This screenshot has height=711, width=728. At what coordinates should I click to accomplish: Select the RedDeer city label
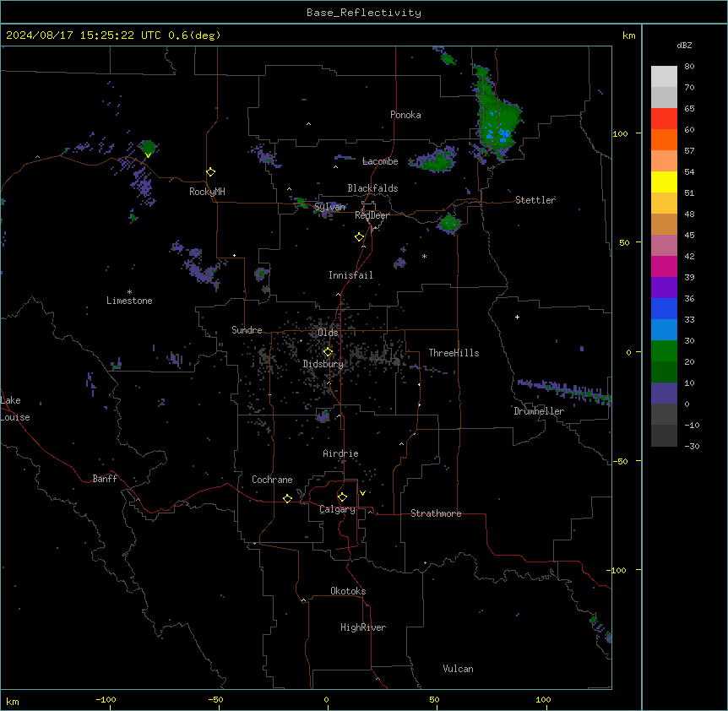[x=372, y=215]
